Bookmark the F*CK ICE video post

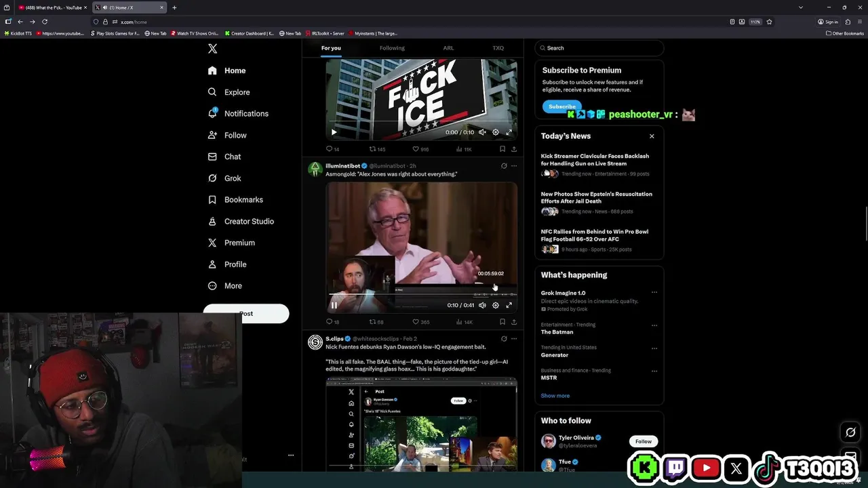pos(502,149)
